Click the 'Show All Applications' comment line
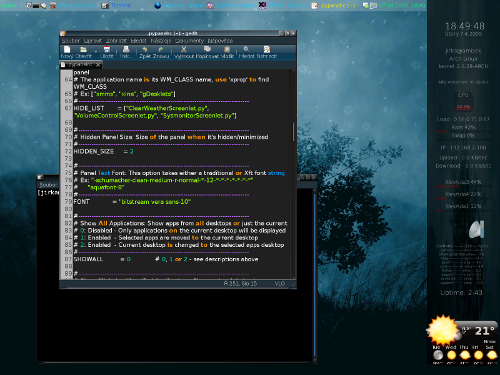 coord(180,223)
